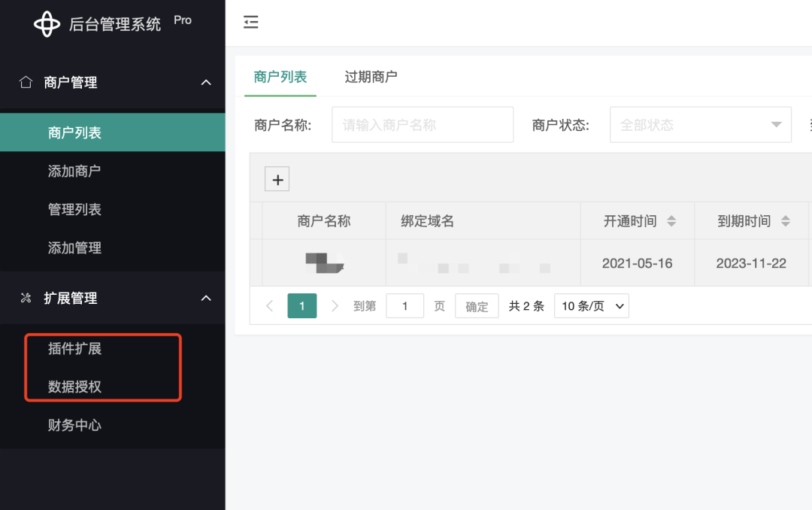Open 财务中心 in the sidebar
This screenshot has width=812, height=510.
pyautogui.click(x=74, y=426)
